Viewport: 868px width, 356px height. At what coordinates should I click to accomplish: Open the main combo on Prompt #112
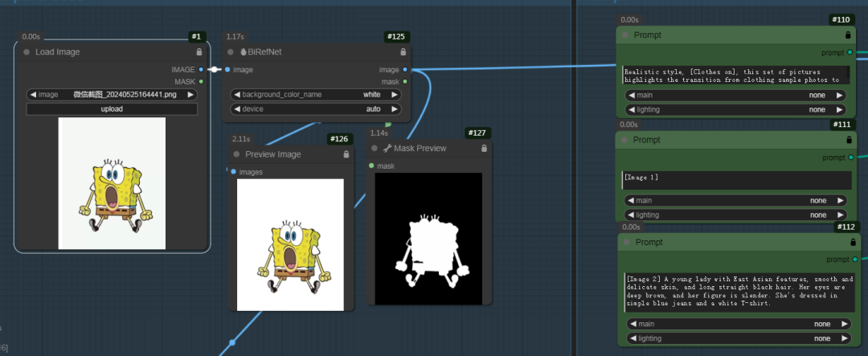(x=739, y=324)
